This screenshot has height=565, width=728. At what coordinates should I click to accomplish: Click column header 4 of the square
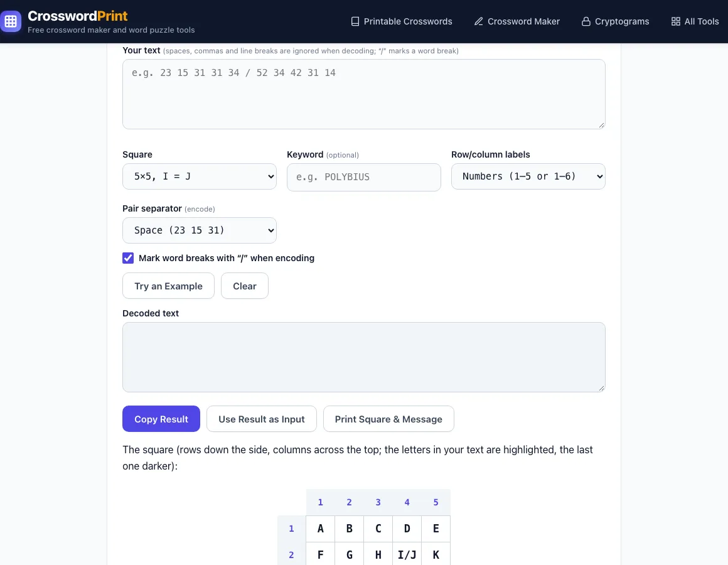(407, 502)
